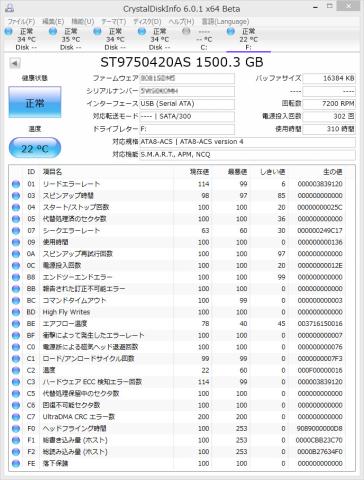364x480 pixels.
Task: Click the 現在値 column header
Action: tap(199, 172)
